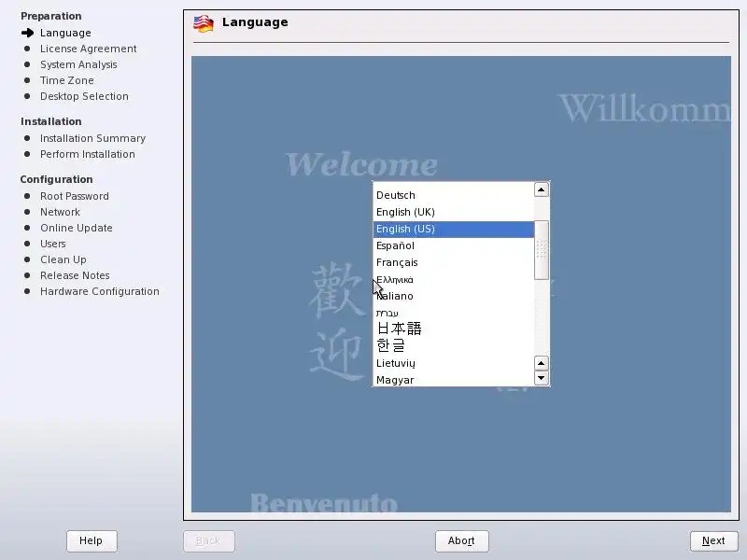The width and height of the screenshot is (747, 560).
Task: Click the Abort button
Action: [x=461, y=541]
